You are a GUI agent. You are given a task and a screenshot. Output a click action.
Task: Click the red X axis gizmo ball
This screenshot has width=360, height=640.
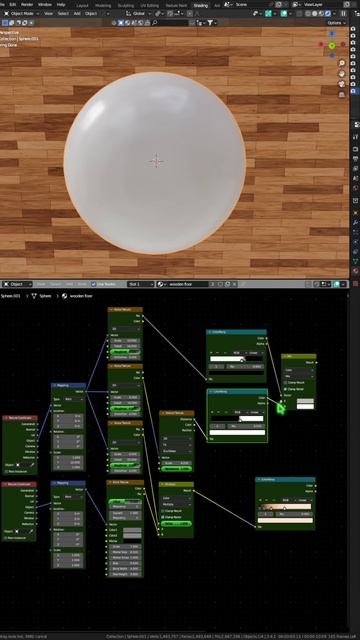click(321, 44)
